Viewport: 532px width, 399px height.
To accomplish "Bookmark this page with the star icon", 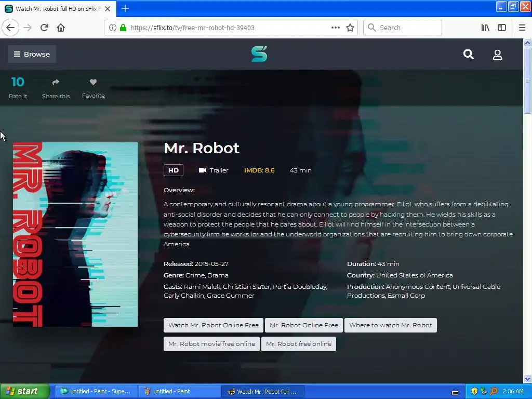I will click(350, 28).
